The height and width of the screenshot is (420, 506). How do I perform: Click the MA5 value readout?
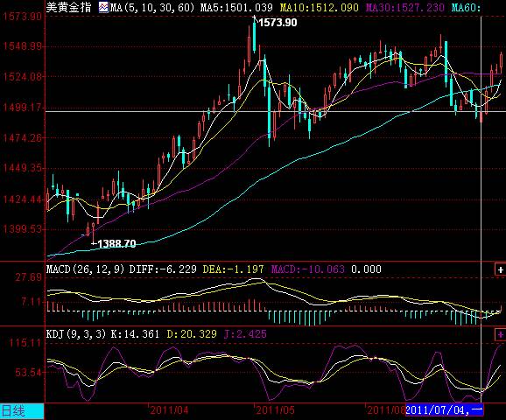point(236,7)
